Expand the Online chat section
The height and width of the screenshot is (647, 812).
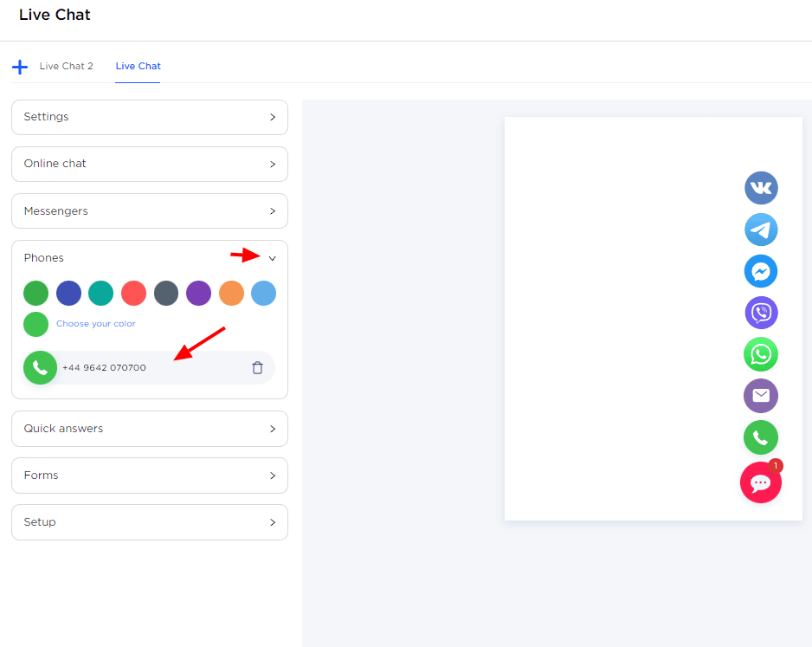click(x=149, y=164)
